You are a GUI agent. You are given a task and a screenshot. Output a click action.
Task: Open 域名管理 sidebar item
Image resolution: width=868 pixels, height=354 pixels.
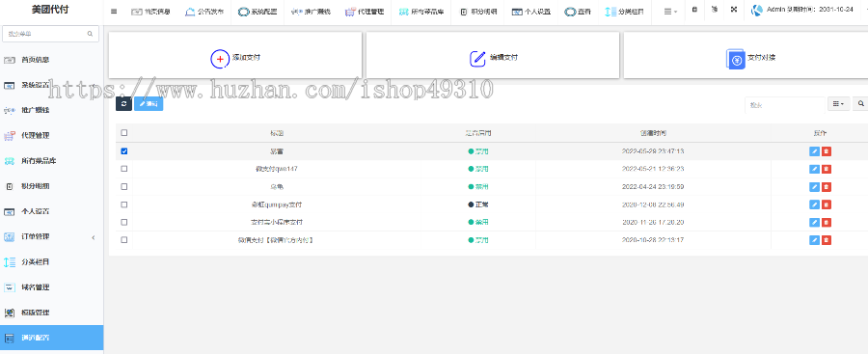pos(51,287)
